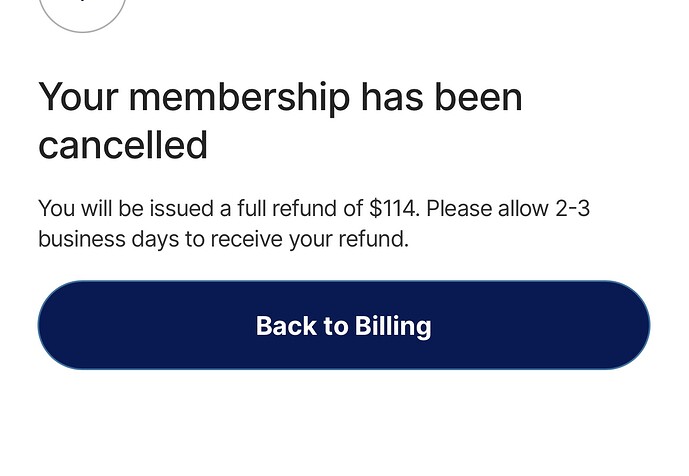The height and width of the screenshot is (476, 689).
Task: Select the word 'cancelled' in heading
Action: 123,145
